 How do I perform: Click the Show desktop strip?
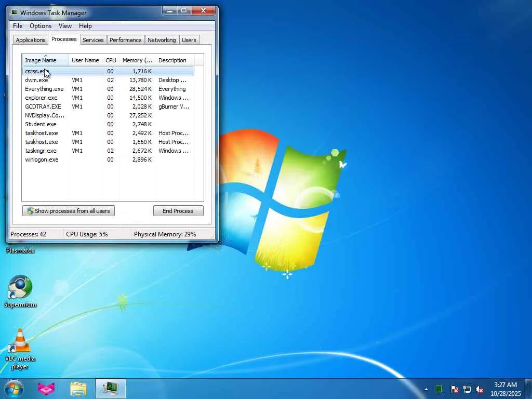click(528, 389)
